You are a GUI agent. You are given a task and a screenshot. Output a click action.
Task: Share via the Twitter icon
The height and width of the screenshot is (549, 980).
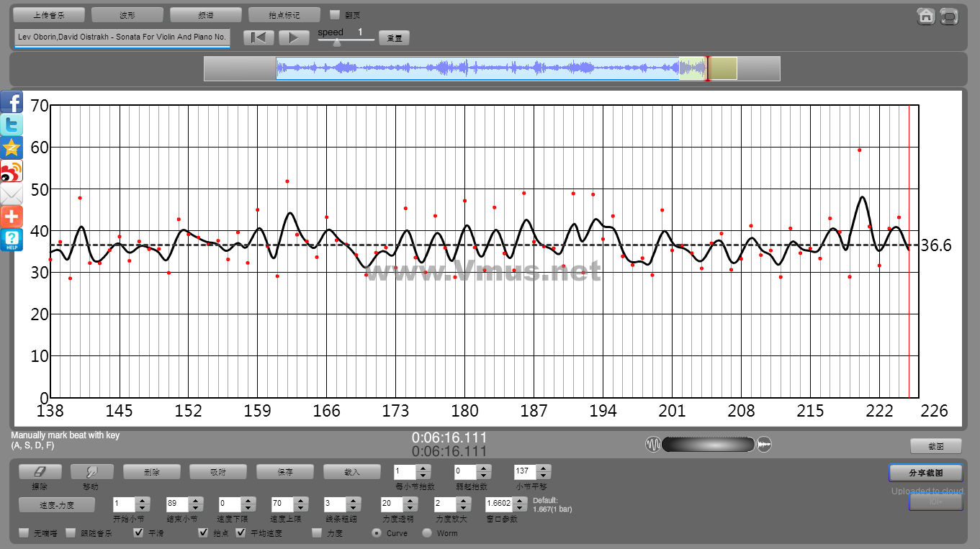(x=12, y=125)
